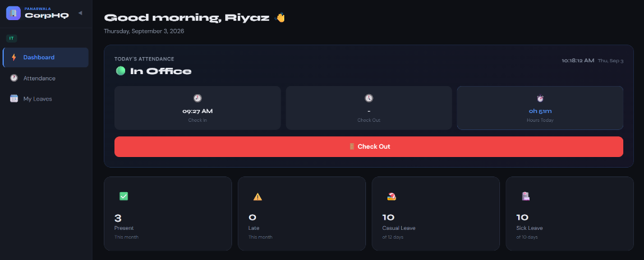This screenshot has height=260, width=644.
Task: Click the green In Office status dot
Action: (120, 71)
